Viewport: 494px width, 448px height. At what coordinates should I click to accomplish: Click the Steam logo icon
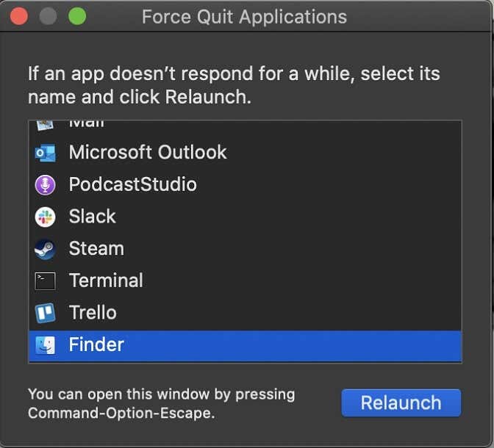(45, 249)
